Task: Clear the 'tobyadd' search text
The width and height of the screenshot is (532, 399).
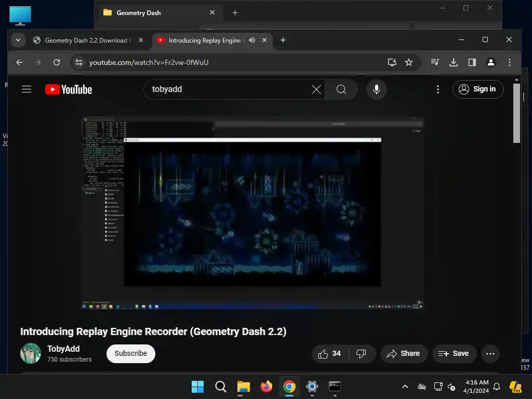Action: pos(316,89)
